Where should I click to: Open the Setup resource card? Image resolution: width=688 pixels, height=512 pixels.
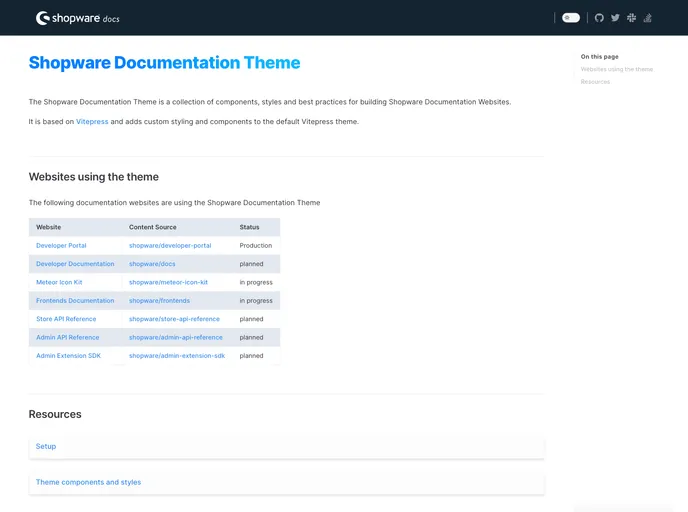(287, 447)
